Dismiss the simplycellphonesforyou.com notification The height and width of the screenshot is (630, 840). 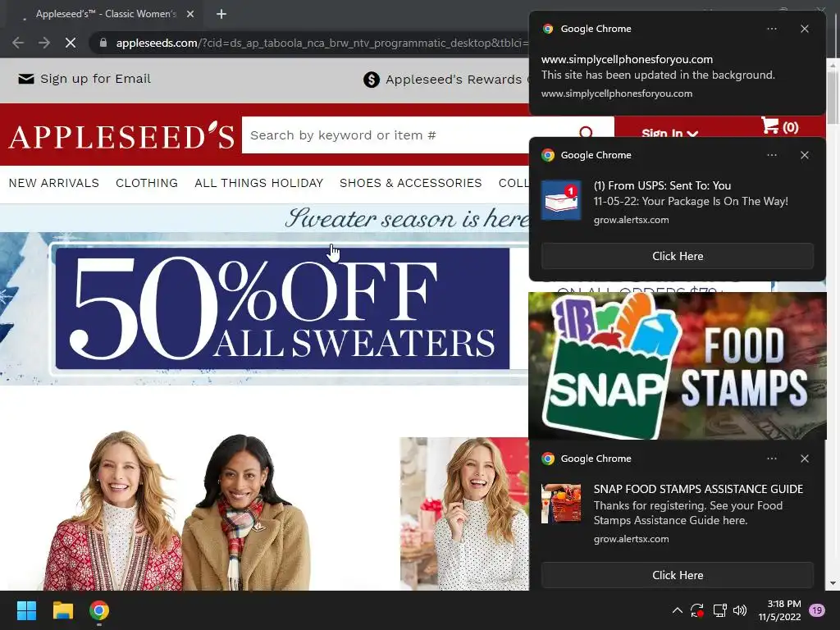[x=805, y=29]
